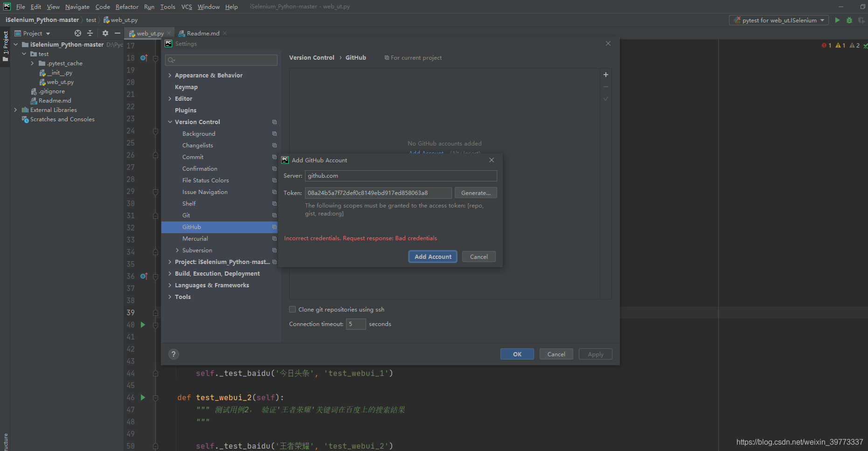Screen dimensions: 868x451
Task: Close the web_ut.py editor tab
Action: [x=169, y=33]
